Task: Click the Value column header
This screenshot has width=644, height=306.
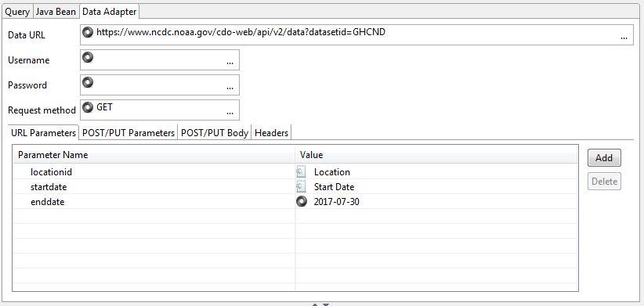Action: click(x=436, y=155)
